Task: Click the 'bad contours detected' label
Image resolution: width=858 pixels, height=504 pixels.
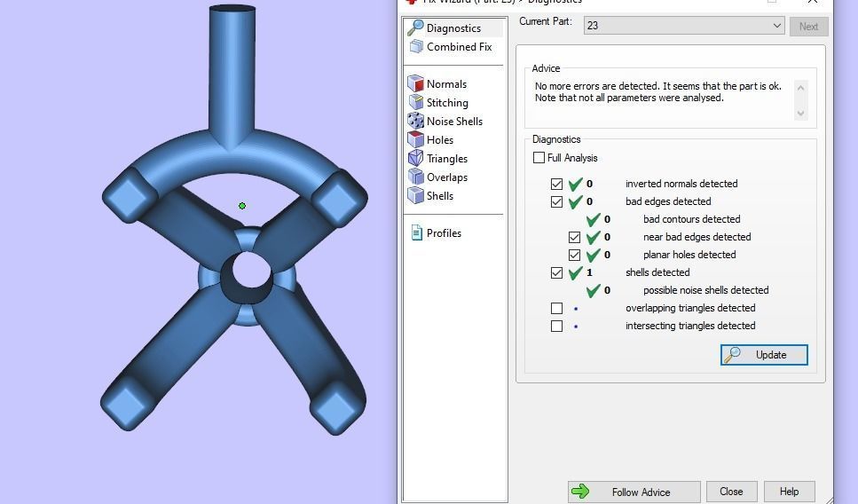Action: (692, 219)
